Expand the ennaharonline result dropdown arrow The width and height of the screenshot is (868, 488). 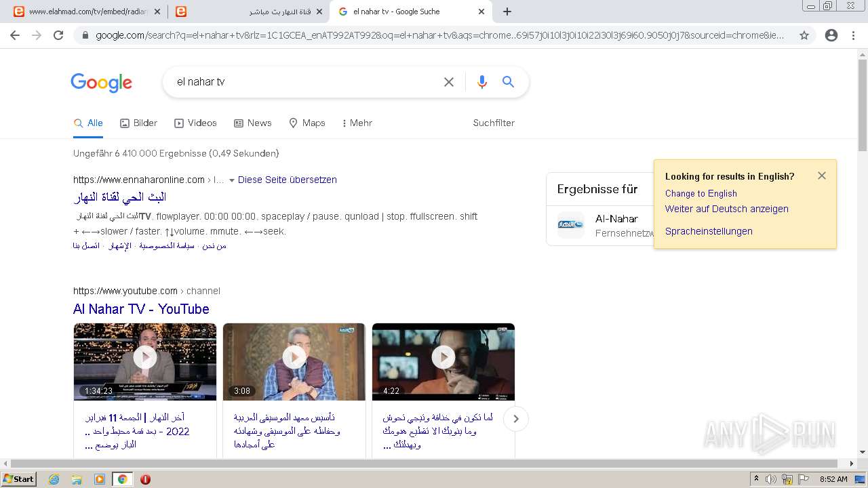click(x=231, y=180)
